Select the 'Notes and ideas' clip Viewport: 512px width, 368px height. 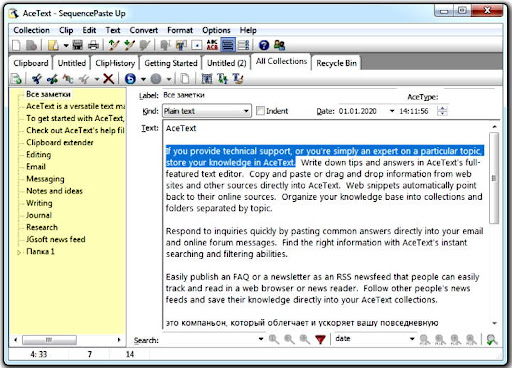[54, 191]
